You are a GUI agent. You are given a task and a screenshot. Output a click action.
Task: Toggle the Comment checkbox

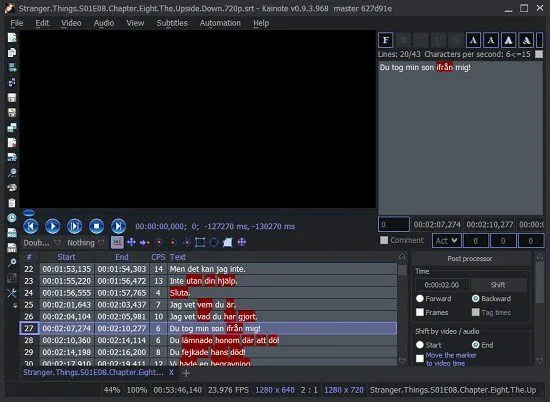pyautogui.click(x=384, y=240)
